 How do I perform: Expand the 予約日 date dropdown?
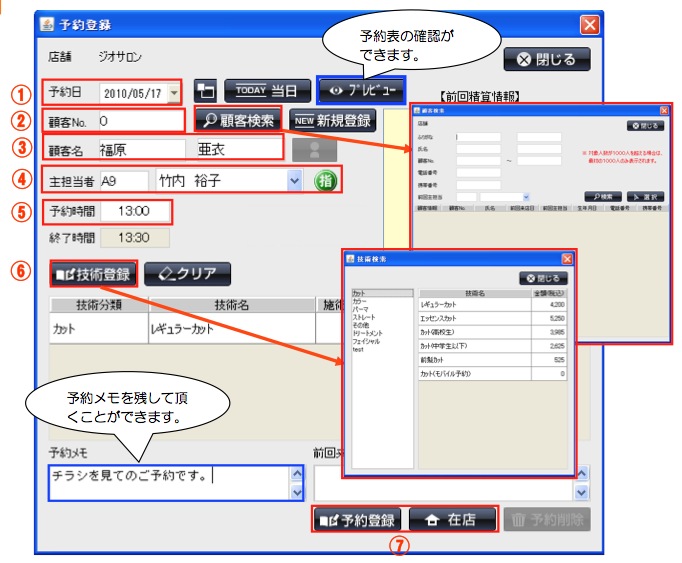175,92
